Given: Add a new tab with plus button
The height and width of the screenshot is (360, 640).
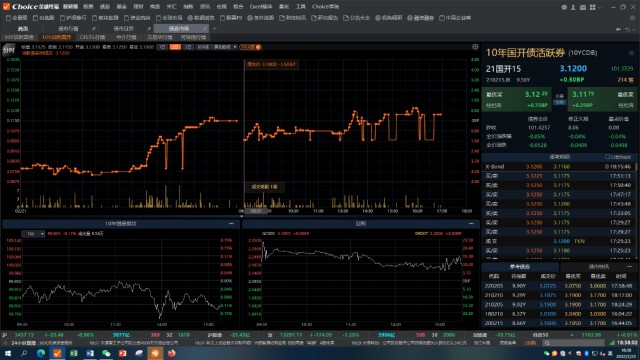Looking at the screenshot, I should point(214,29).
